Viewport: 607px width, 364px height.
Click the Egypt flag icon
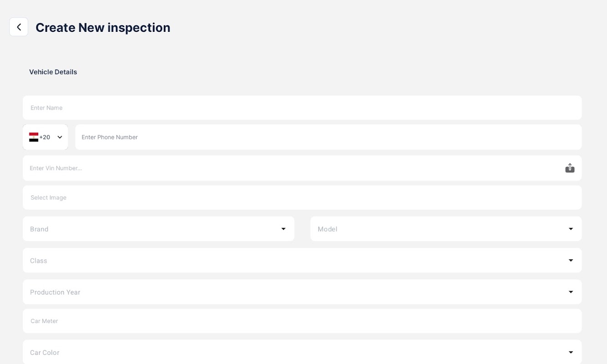[34, 137]
